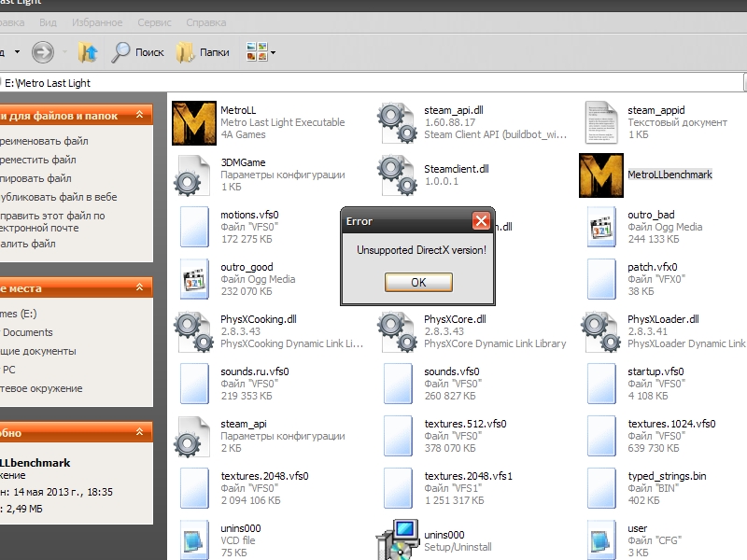Open the Вид menu
Screen dimensions: 747x560
click(48, 22)
